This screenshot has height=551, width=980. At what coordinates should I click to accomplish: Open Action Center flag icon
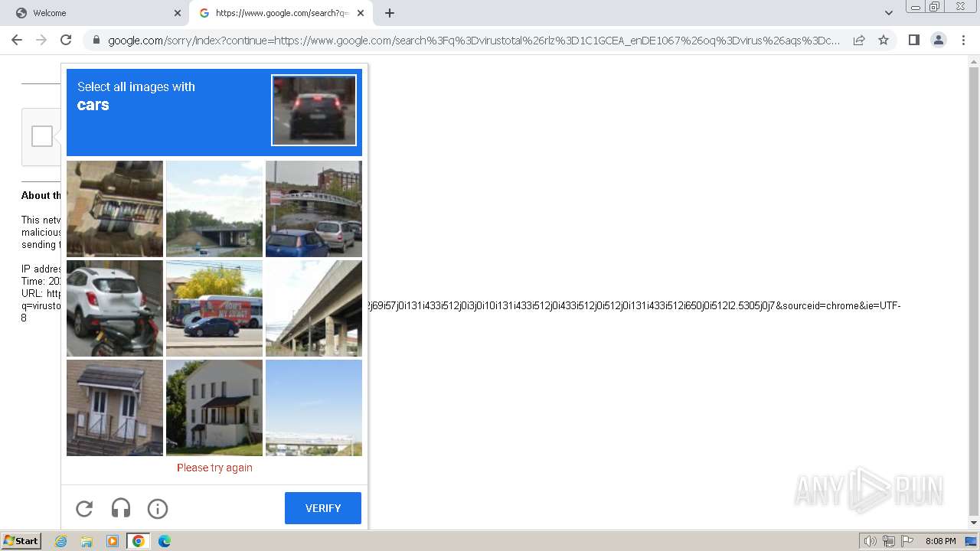click(x=907, y=541)
